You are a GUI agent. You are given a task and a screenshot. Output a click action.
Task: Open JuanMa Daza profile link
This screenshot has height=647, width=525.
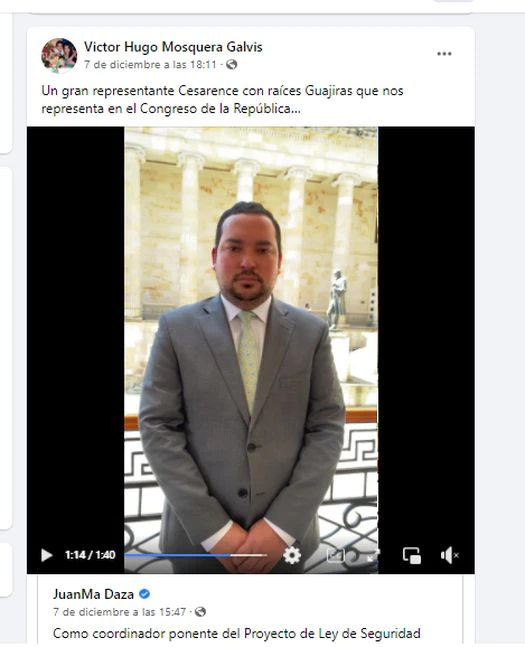click(x=93, y=594)
